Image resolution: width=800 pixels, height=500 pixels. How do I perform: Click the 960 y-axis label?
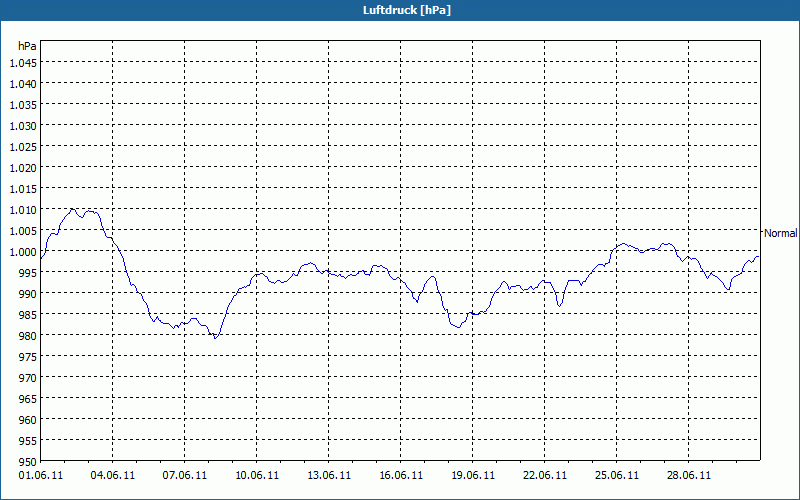pyautogui.click(x=29, y=420)
